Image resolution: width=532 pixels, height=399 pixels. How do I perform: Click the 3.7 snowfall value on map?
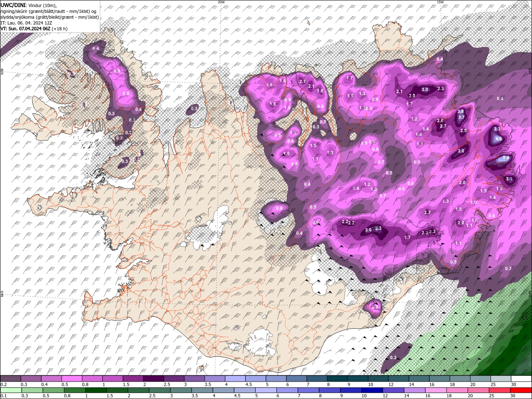click(461, 118)
